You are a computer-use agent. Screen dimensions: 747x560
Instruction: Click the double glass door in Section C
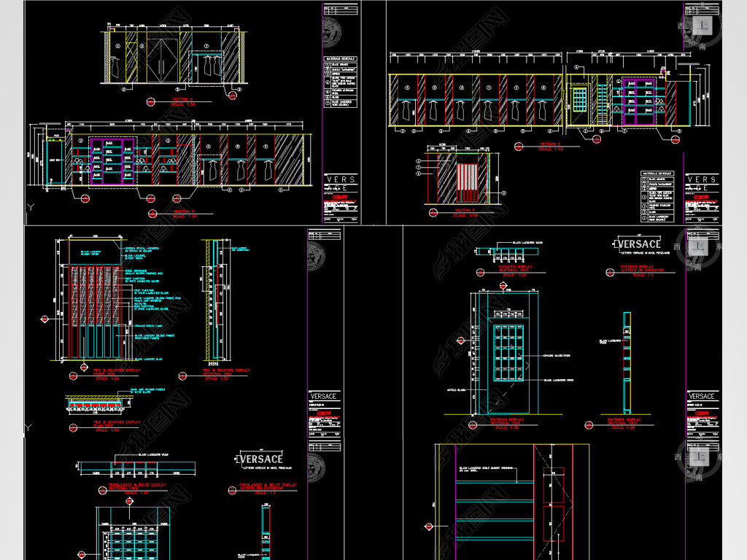pyautogui.click(x=162, y=60)
